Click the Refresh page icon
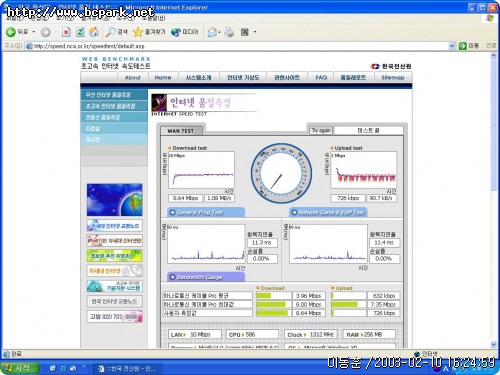 80,32
